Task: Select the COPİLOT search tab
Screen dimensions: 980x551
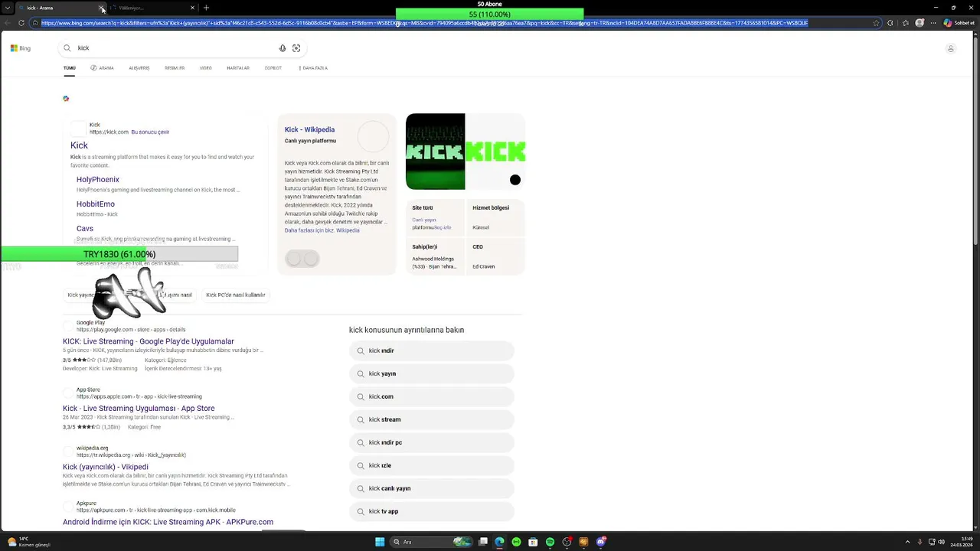Action: [273, 68]
